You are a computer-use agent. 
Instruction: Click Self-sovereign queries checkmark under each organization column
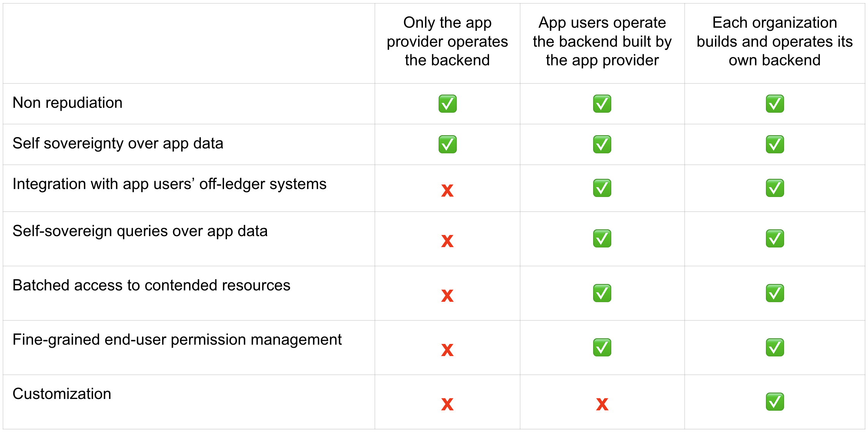tap(775, 238)
